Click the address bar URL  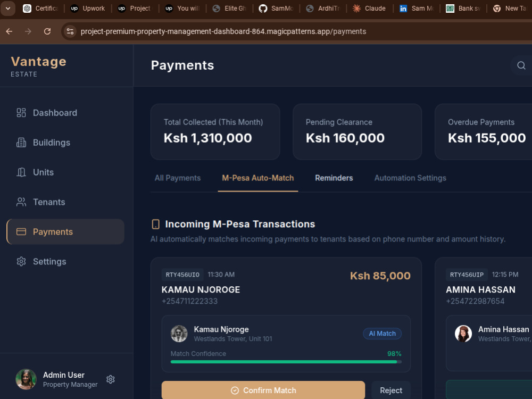pos(223,31)
